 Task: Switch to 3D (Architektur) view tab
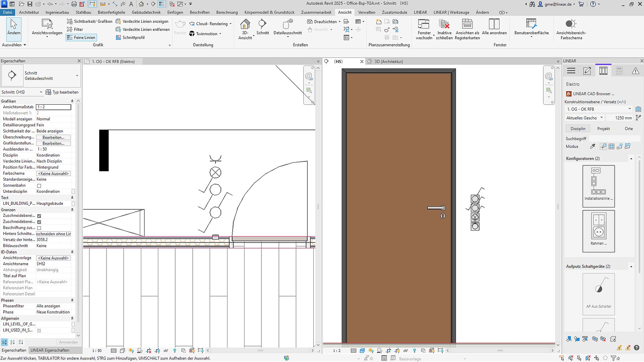388,62
